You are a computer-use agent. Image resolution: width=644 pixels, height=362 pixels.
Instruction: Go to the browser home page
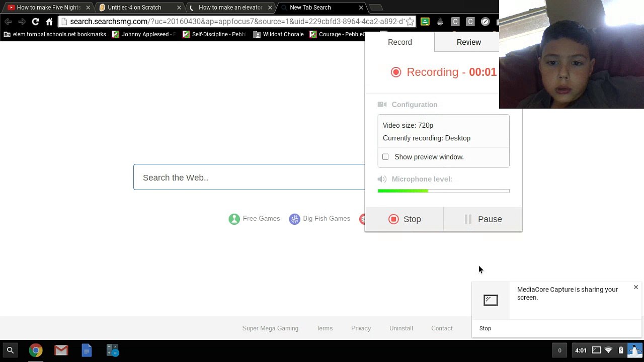[x=49, y=22]
